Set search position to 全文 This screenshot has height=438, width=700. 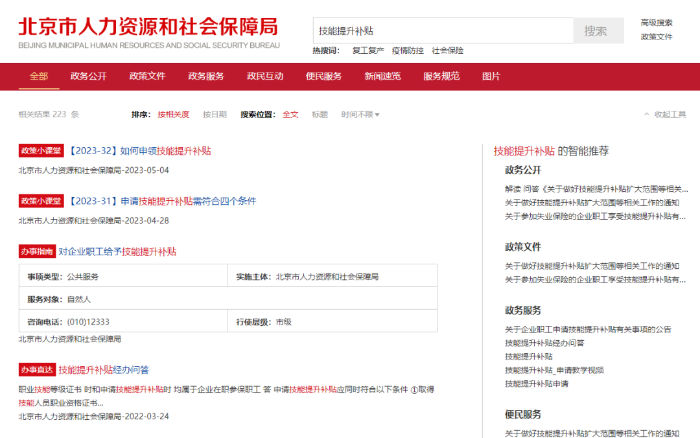click(x=290, y=115)
